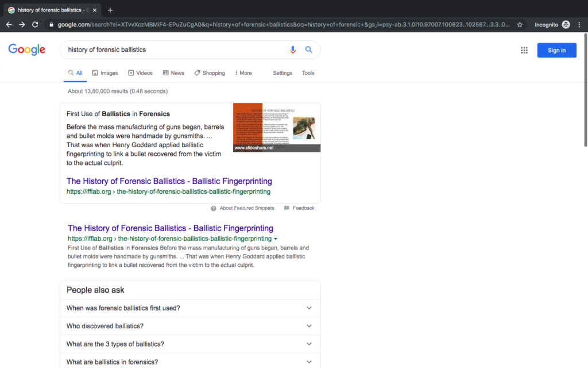Open the Google apps grid
Screen dimensions: 588x368
point(524,51)
